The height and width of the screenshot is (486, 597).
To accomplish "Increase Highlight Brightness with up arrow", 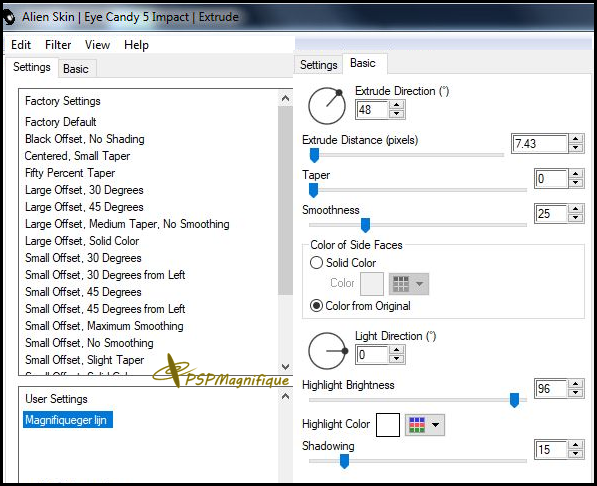I will tap(576, 384).
